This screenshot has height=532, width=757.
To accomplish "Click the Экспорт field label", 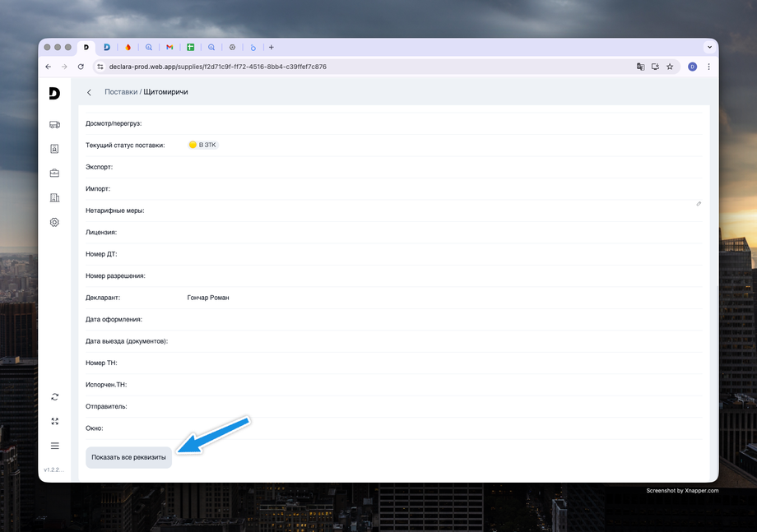I will coord(99,167).
